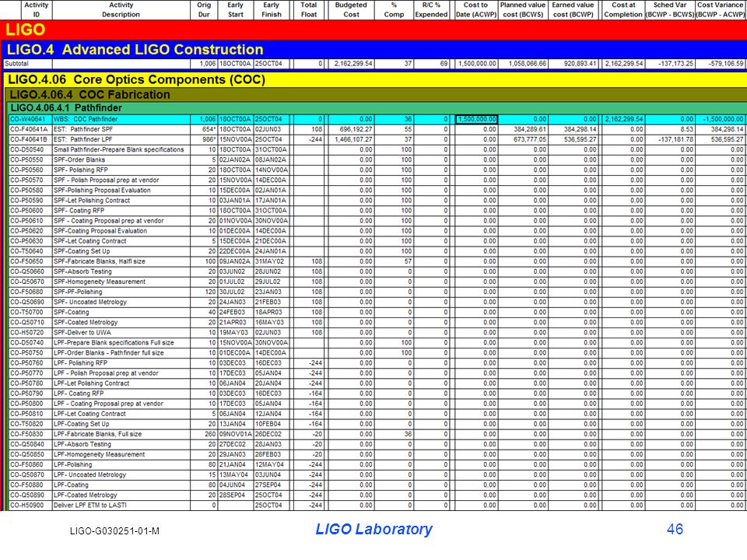Image resolution: width=747 pixels, height=560 pixels.
Task: Select SPF-Absorb Testing row
Action: (x=378, y=271)
